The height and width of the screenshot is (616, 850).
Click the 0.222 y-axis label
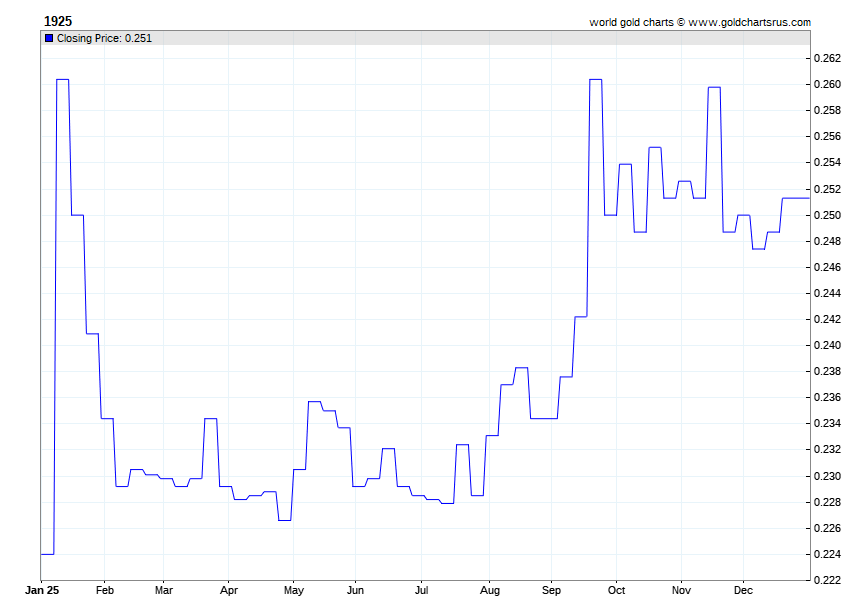pyautogui.click(x=827, y=580)
